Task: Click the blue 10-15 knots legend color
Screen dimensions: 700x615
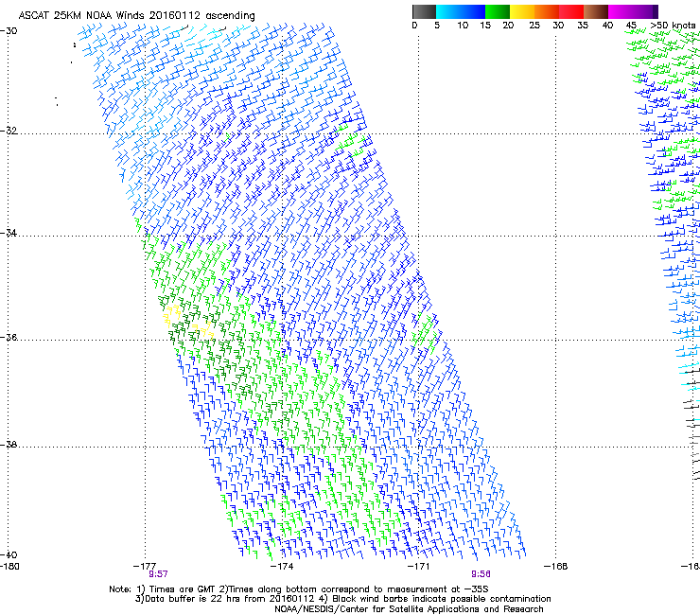Action: (x=473, y=11)
